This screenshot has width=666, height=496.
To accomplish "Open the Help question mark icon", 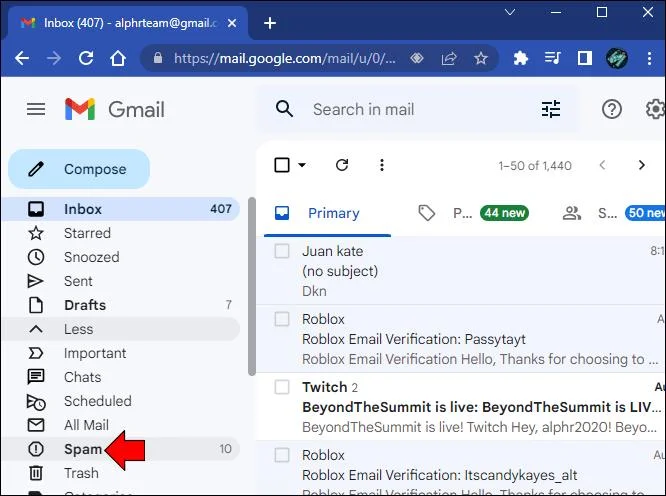I will pyautogui.click(x=612, y=110).
